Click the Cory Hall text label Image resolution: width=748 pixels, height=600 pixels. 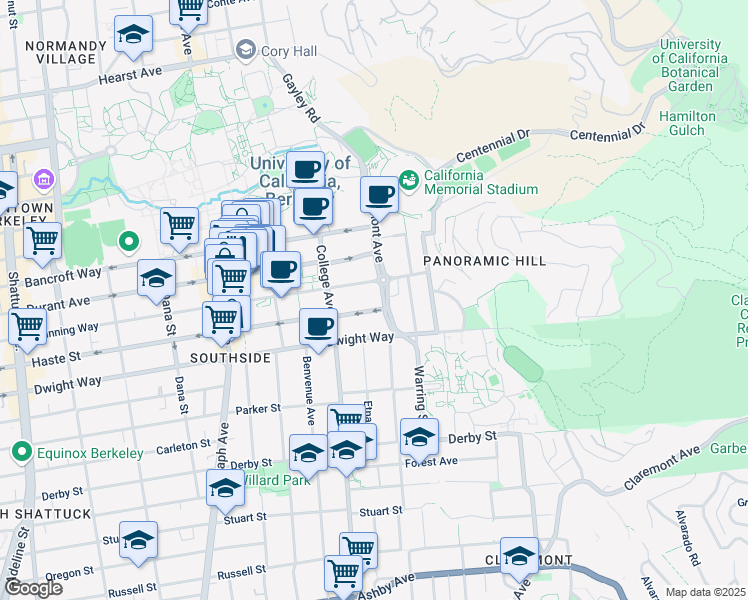click(x=289, y=51)
